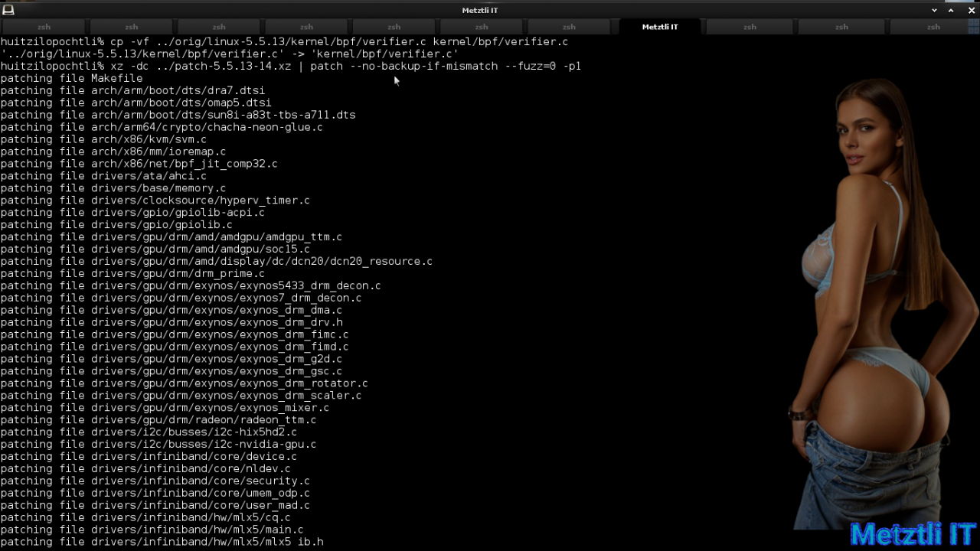Close the Metztli IT terminal window

(971, 10)
